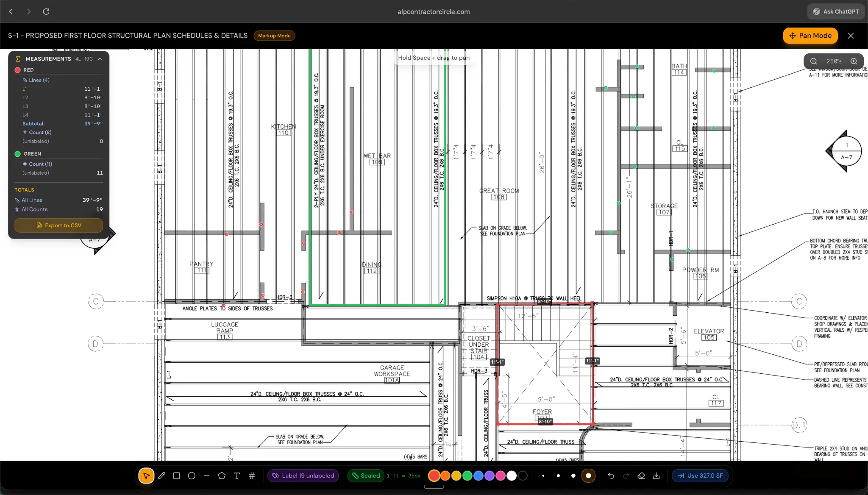Select the L3 8'-10" measurement row
Image resolution: width=868 pixels, height=495 pixels.
62,106
